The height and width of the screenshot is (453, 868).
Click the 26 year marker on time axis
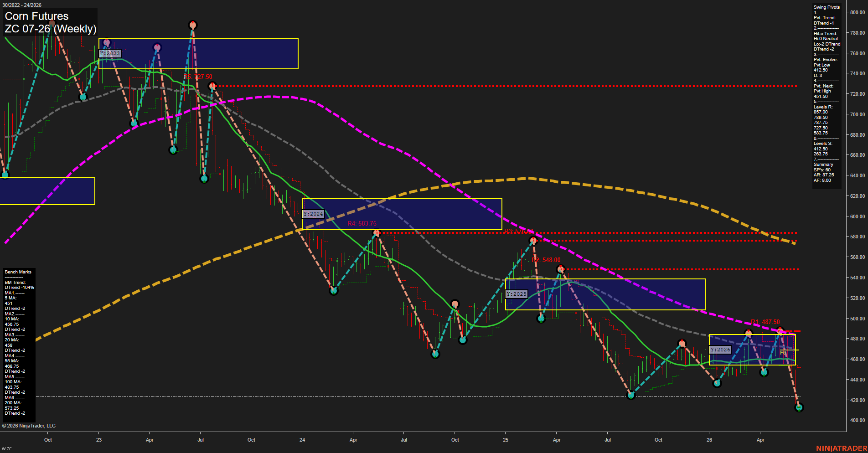tap(709, 440)
